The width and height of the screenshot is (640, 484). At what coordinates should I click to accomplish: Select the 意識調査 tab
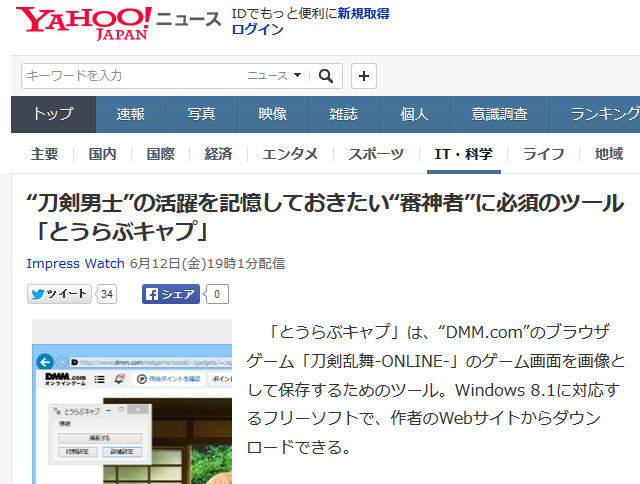(500, 114)
